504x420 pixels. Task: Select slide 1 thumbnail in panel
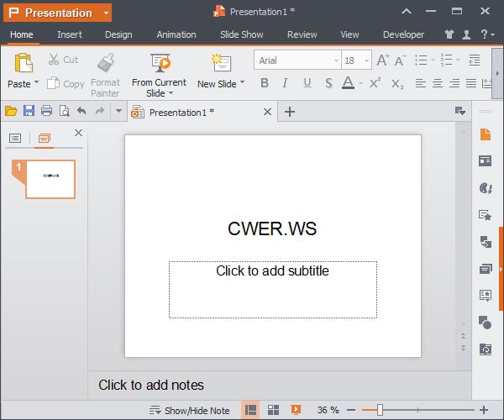pyautogui.click(x=50, y=178)
